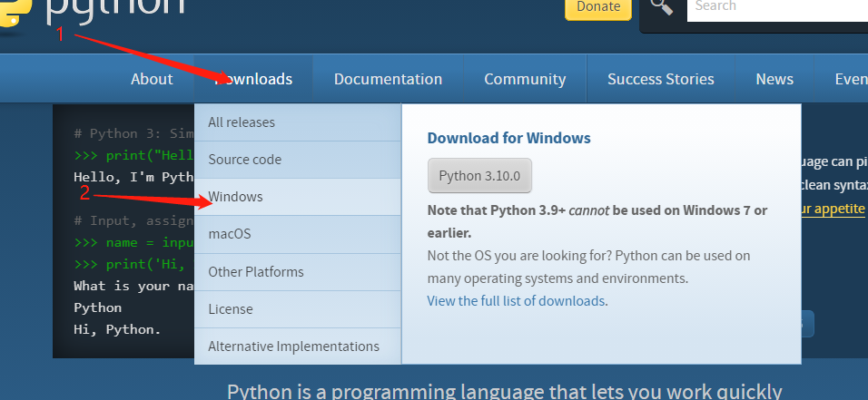This screenshot has width=868, height=400.
Task: Expand the Community navigation menu
Action: [525, 79]
